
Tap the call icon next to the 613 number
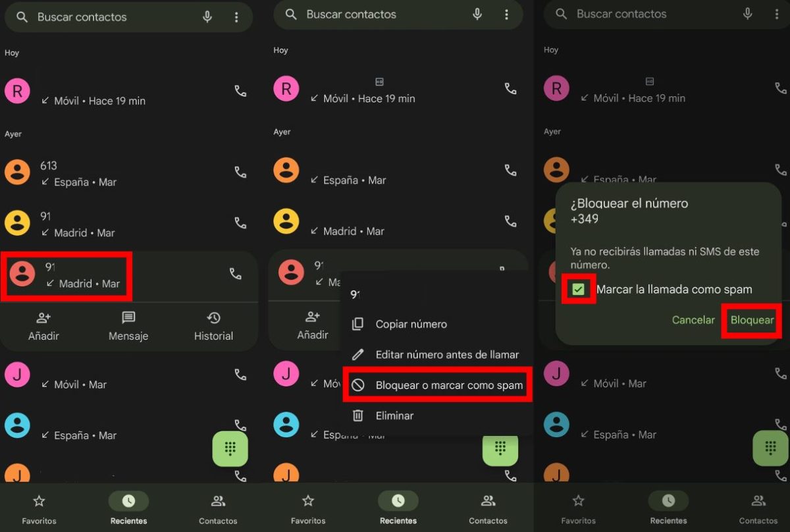(x=240, y=173)
